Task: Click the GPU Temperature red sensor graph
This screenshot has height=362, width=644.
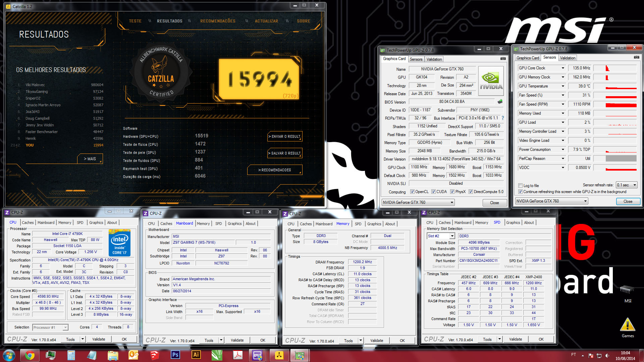Action: click(615, 86)
